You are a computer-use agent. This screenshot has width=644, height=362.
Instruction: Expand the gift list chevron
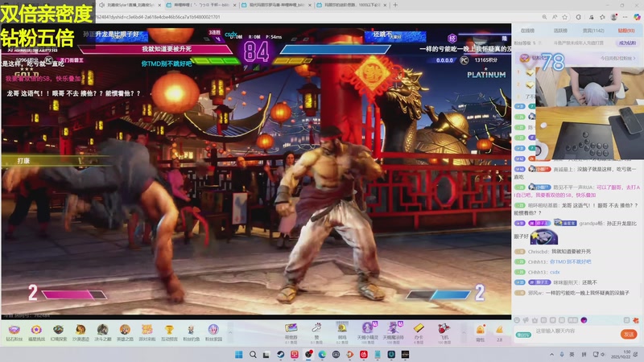coord(464,333)
